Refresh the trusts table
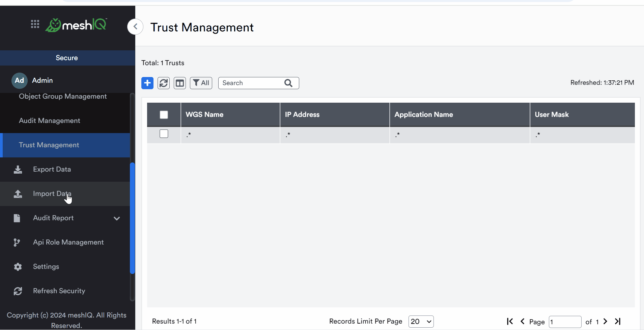 (164, 83)
